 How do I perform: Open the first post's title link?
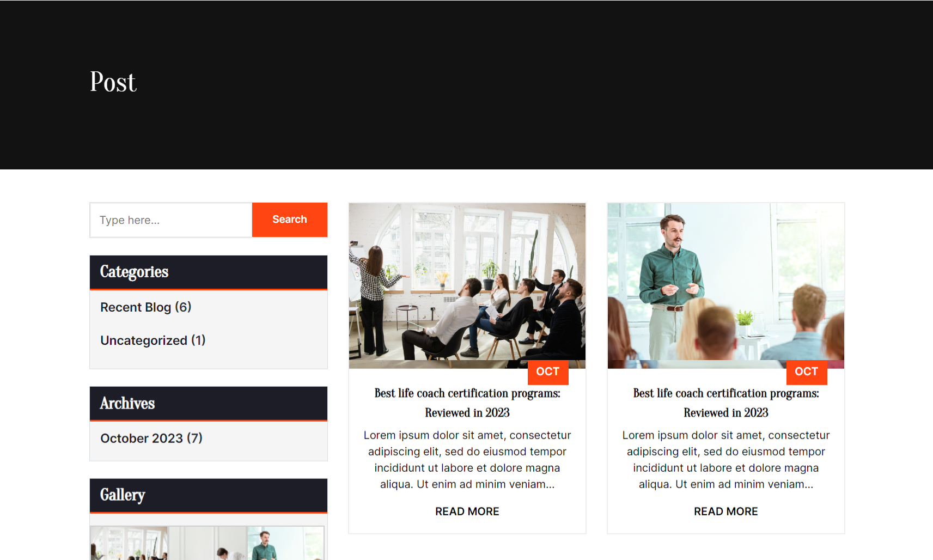[x=467, y=403]
